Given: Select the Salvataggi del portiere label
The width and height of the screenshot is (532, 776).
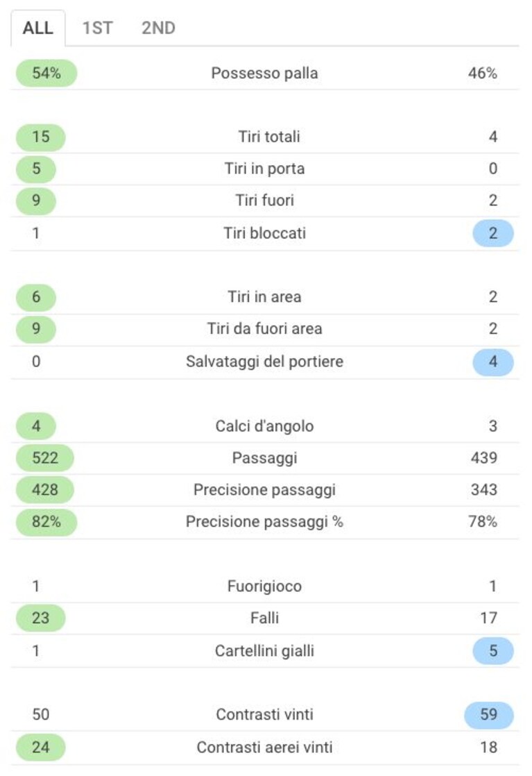Looking at the screenshot, I should click(x=264, y=361).
